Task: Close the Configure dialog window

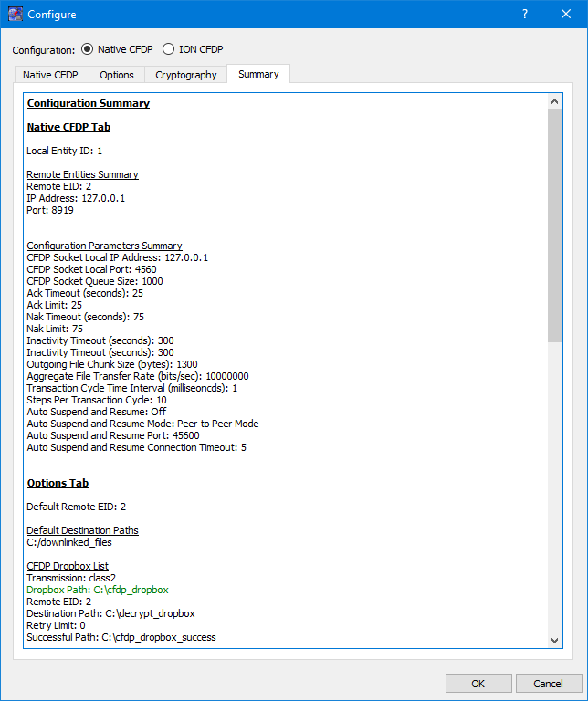Action: (566, 15)
